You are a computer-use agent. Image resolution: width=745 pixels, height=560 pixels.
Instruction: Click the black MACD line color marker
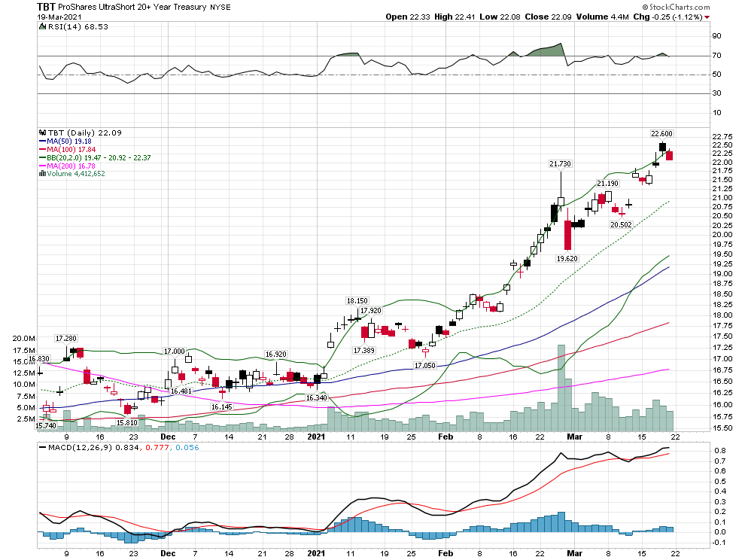click(43, 448)
